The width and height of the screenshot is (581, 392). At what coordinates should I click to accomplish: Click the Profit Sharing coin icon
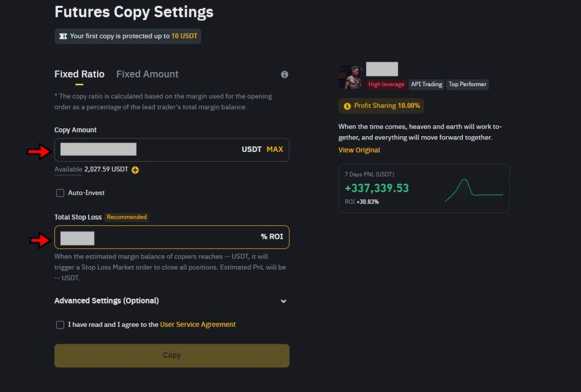[x=347, y=106]
